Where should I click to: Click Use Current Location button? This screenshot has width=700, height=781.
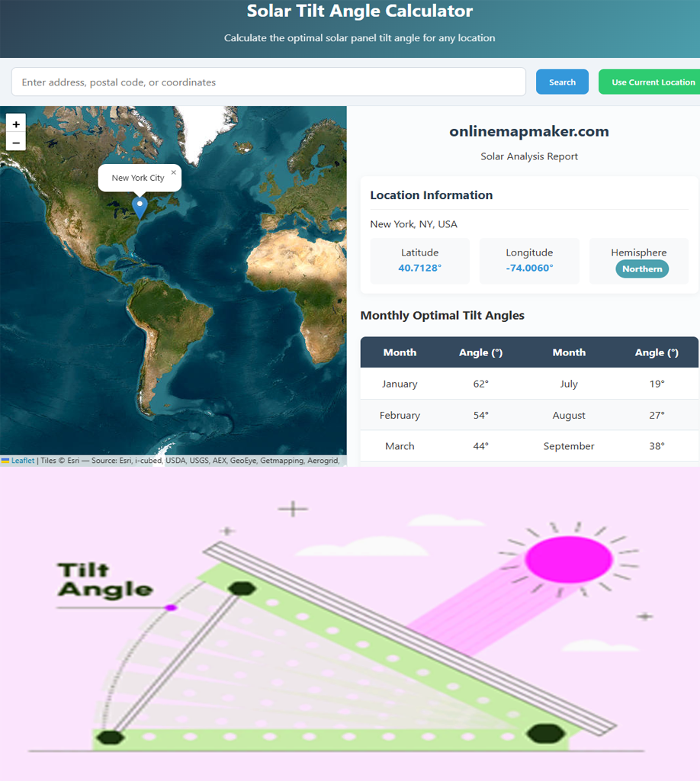click(x=650, y=82)
